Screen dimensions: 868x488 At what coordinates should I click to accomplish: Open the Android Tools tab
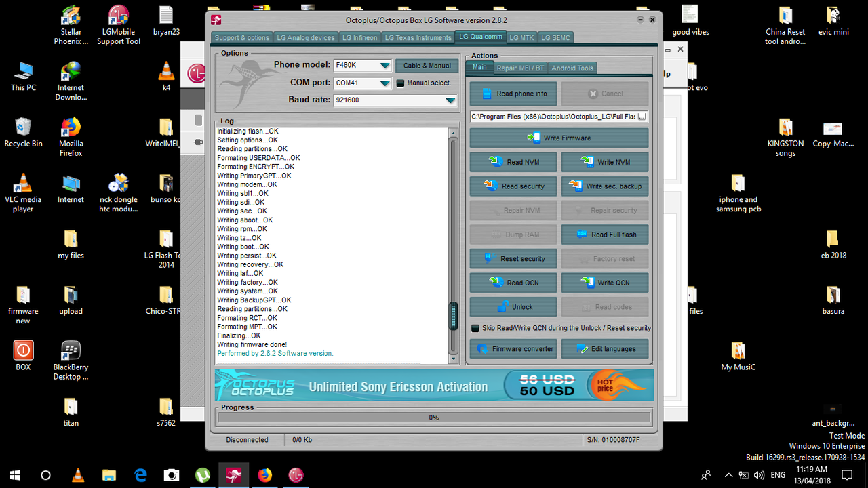click(572, 68)
